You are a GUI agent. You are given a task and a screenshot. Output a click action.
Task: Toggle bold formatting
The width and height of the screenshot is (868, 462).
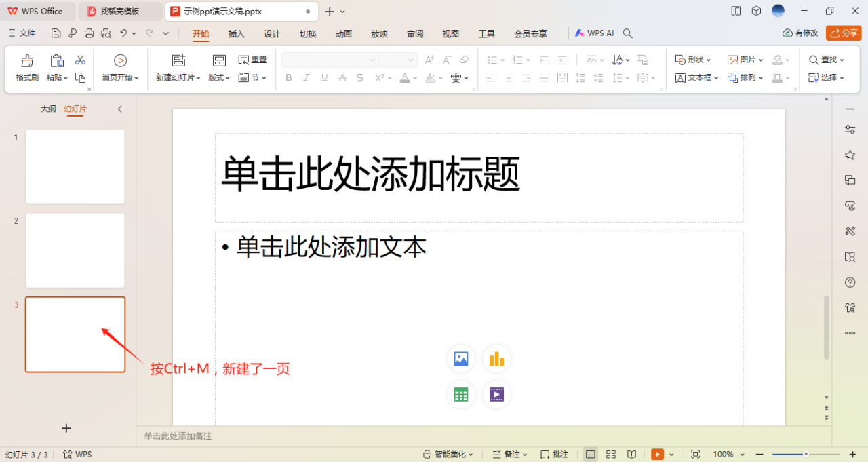click(288, 77)
